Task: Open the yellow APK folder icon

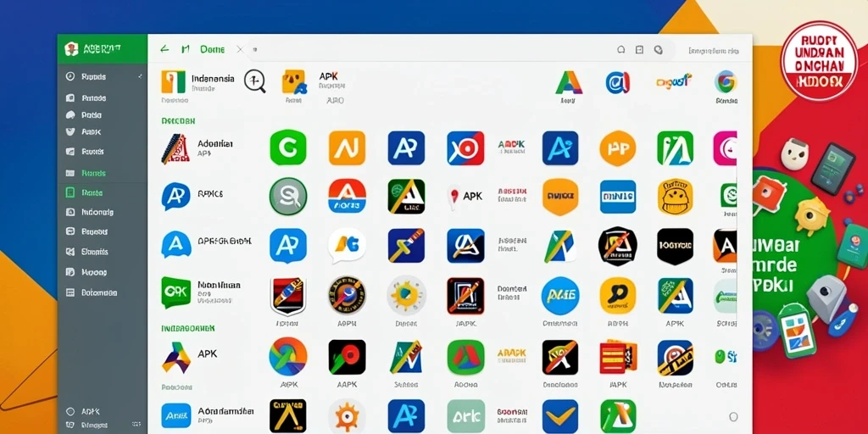Action: (294, 81)
